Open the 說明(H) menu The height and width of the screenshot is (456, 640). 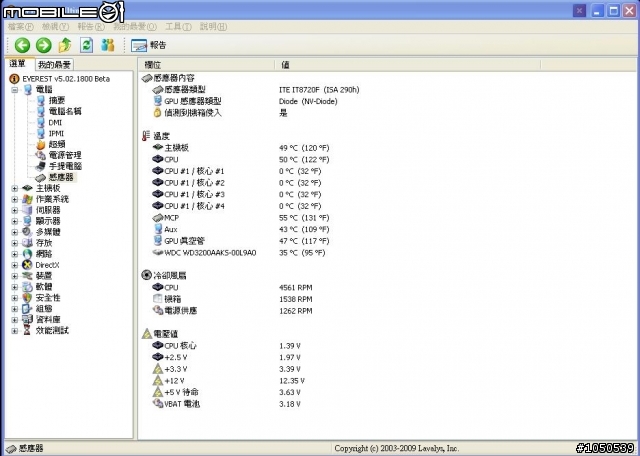click(x=213, y=27)
